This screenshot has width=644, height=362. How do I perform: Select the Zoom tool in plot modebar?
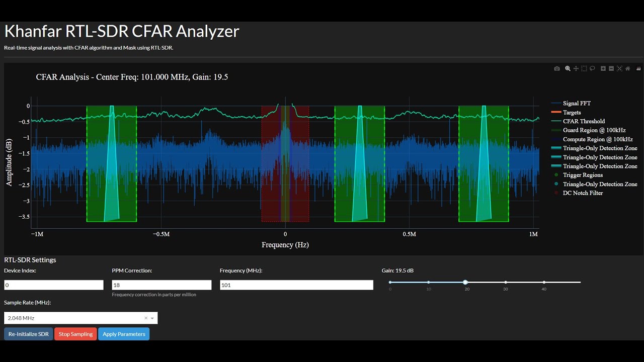(x=568, y=68)
